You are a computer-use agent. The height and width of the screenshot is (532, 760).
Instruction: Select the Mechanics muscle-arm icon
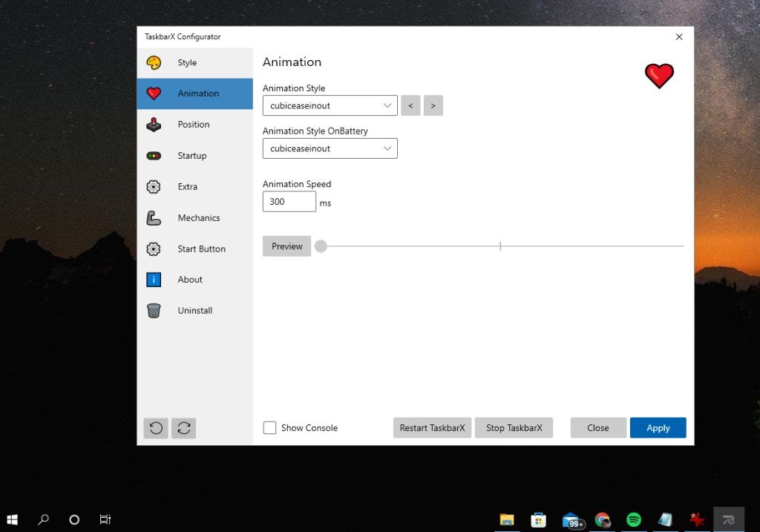tap(154, 217)
